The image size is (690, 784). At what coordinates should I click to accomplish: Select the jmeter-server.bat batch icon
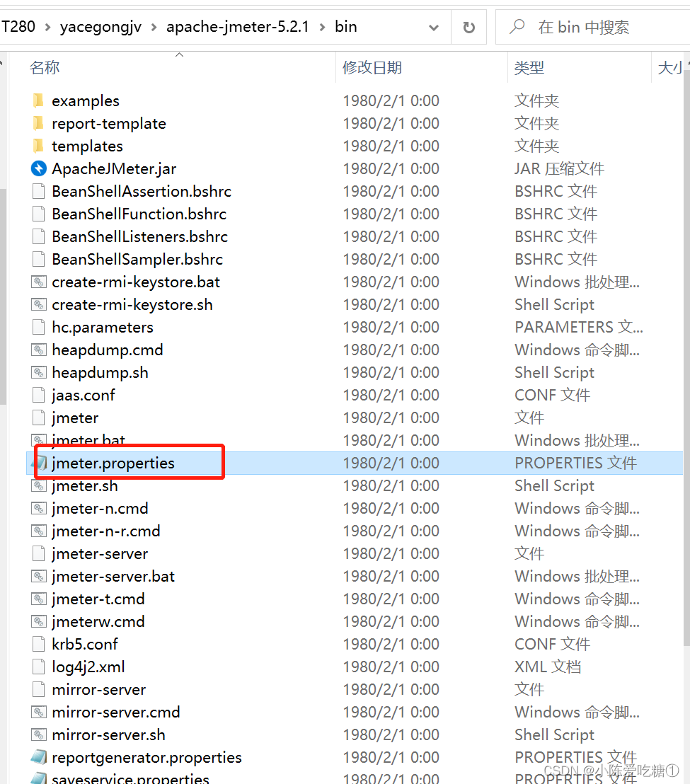38,577
